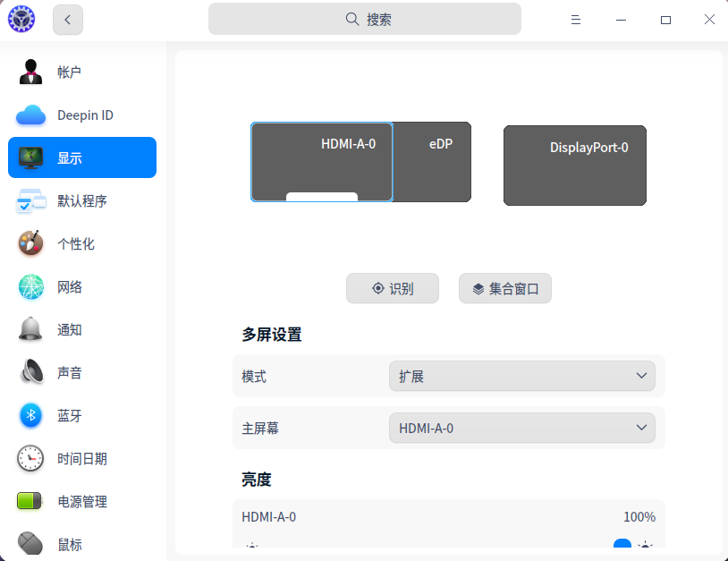This screenshot has height=561, width=728.
Task: Select the 鼠标 (Mouse) settings icon
Action: click(30, 544)
